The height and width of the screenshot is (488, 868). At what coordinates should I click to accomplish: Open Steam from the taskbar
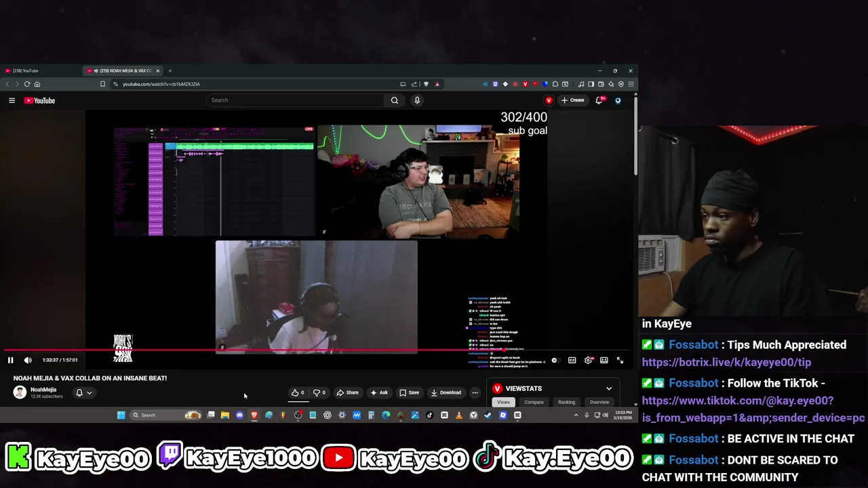coord(488,415)
